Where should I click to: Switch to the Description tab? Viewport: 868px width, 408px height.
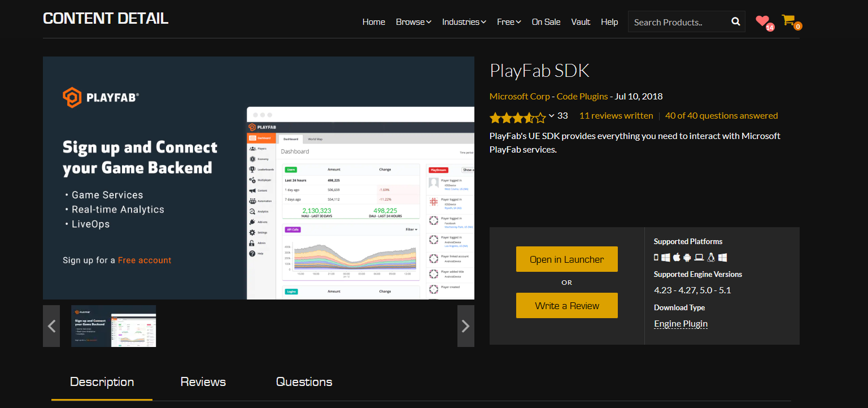click(x=102, y=382)
